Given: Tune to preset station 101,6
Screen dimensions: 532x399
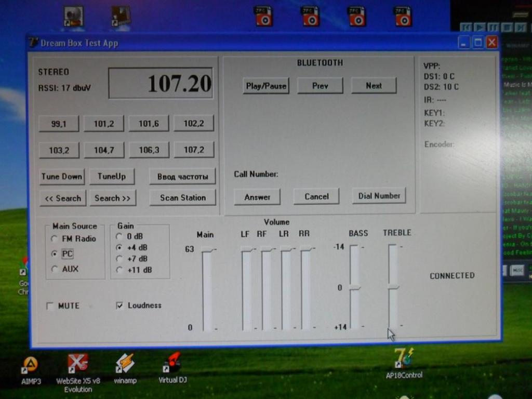Looking at the screenshot, I should [149, 123].
